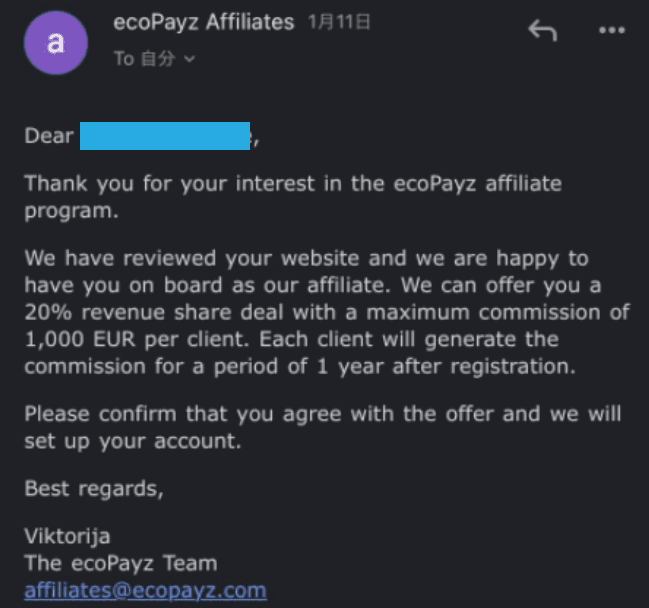Open the affiliates@ecopayz.com email link
Image resolution: width=649 pixels, height=608 pixels.
tap(145, 591)
